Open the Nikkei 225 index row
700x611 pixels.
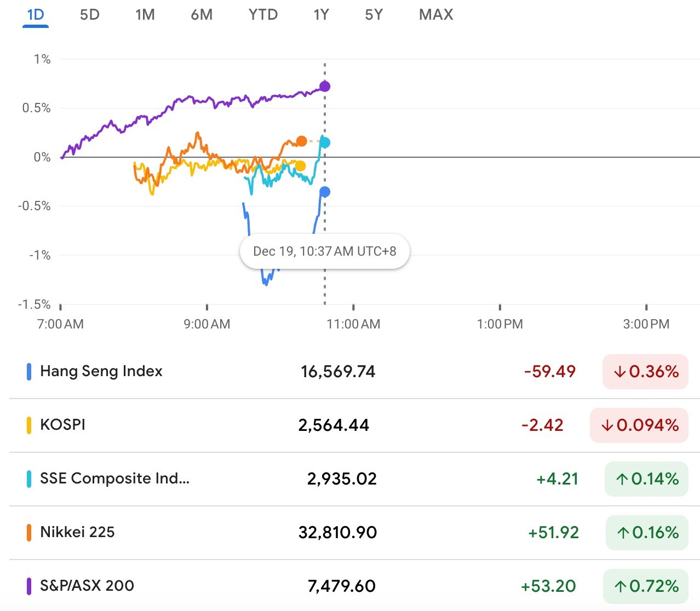coord(354,533)
